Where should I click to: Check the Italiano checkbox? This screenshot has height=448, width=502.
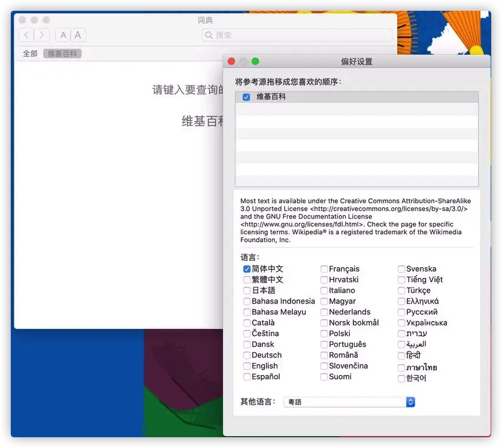coord(324,290)
